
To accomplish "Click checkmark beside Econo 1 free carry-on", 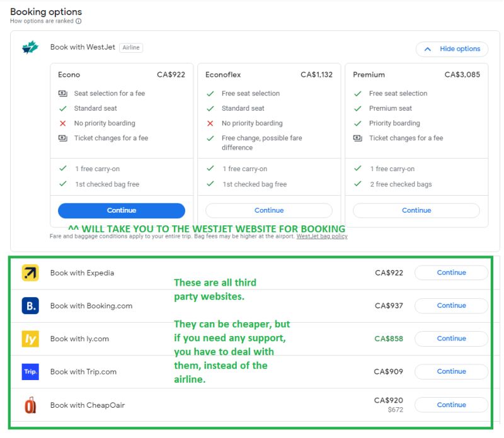I will pyautogui.click(x=62, y=168).
